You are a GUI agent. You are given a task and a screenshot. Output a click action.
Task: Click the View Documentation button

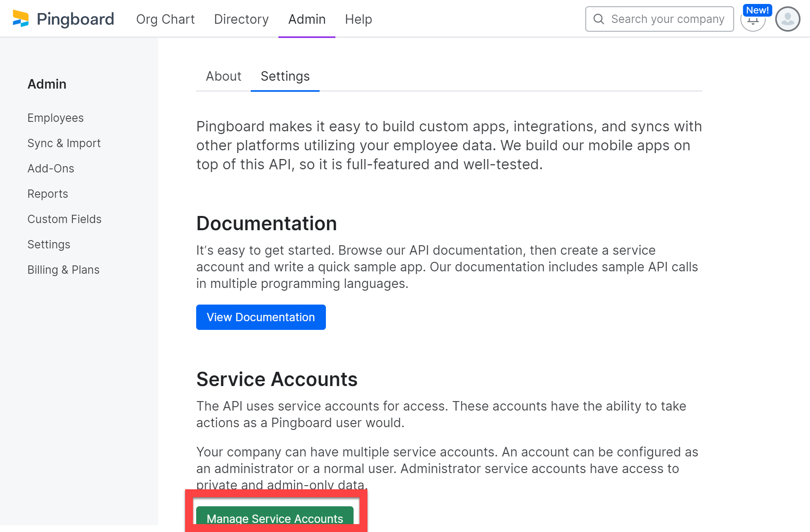[261, 317]
